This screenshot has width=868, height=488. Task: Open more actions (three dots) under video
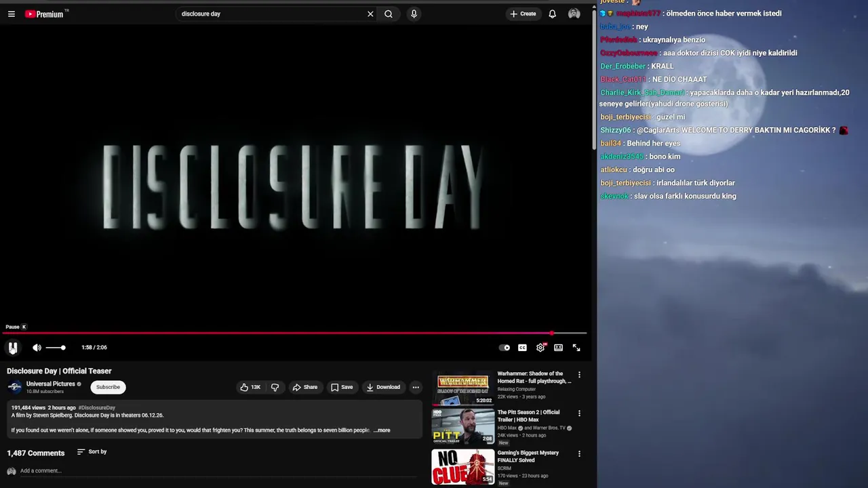pyautogui.click(x=416, y=387)
